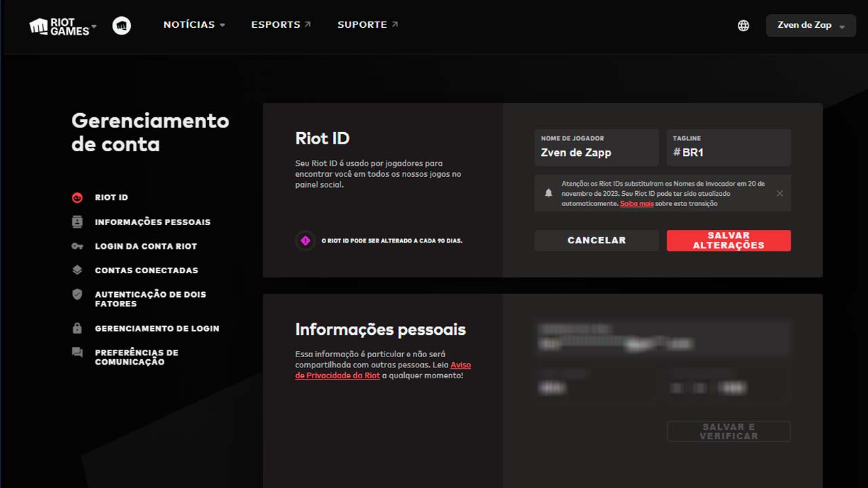Open the language selector globe icon
Screen dimensions: 868x488
[x=743, y=25]
